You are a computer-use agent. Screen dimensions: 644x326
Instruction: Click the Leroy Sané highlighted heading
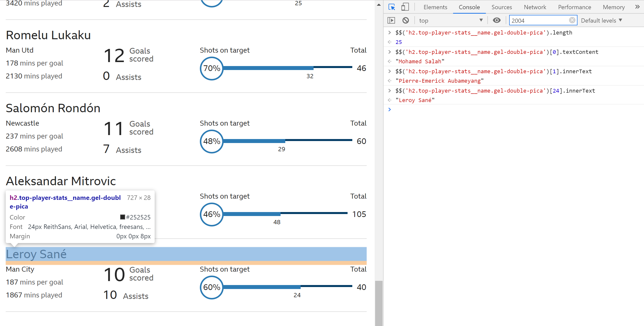point(36,254)
